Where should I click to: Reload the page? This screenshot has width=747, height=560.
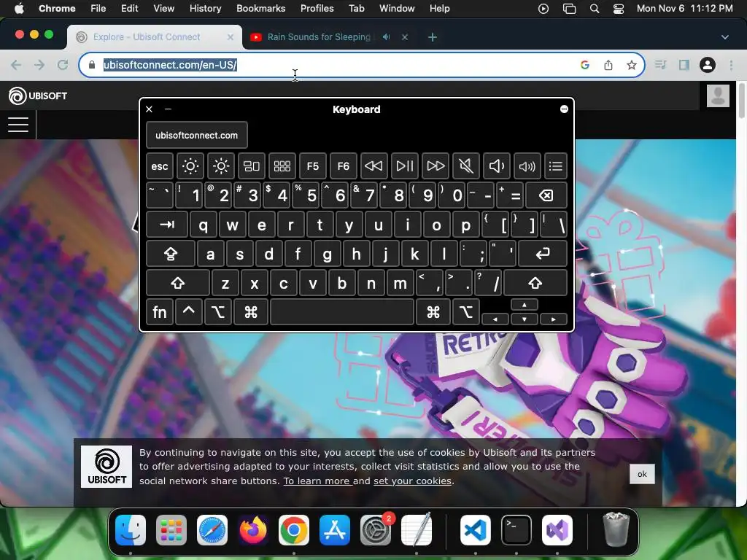(63, 65)
